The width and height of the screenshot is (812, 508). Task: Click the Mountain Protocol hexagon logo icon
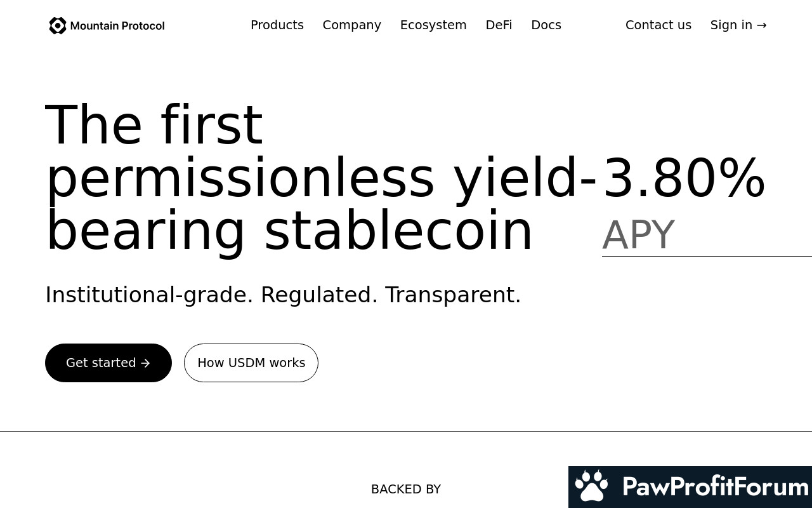pyautogui.click(x=58, y=25)
